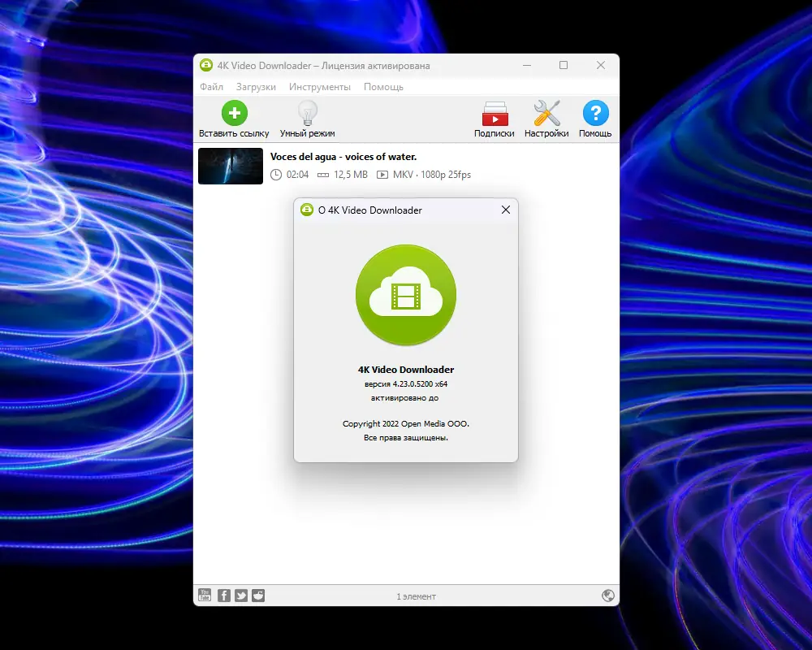Open YouTube icon in status bar
The image size is (812, 650).
[x=205, y=595]
